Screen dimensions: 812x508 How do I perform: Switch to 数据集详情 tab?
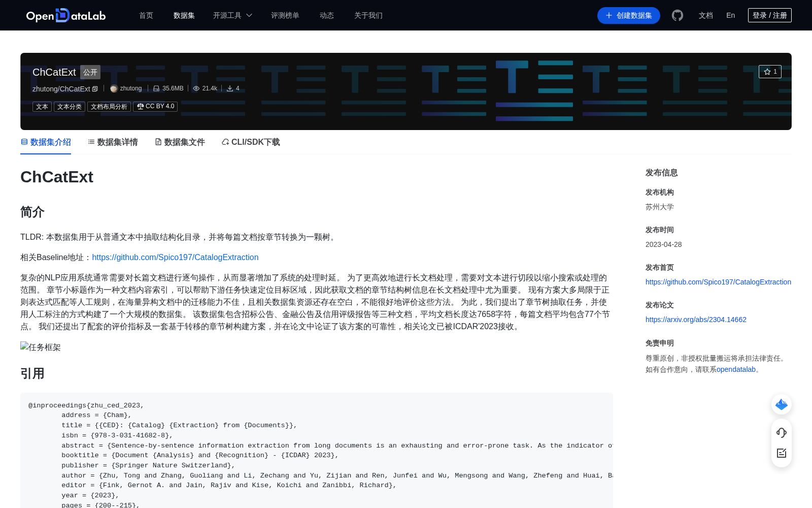pos(113,142)
